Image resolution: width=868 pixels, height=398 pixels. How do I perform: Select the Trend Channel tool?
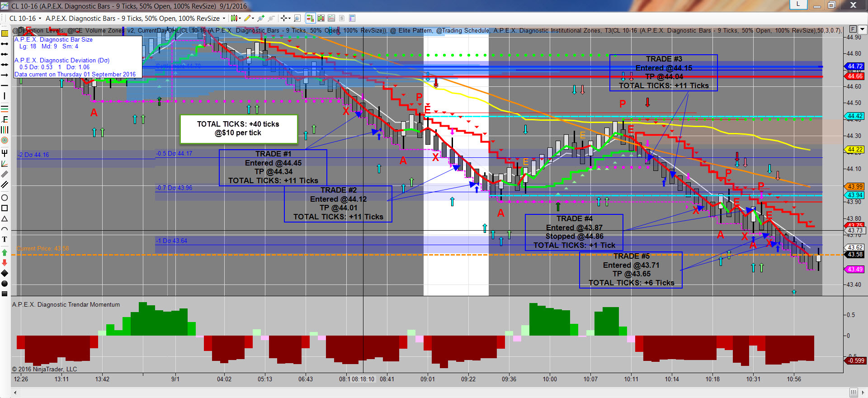click(5, 184)
